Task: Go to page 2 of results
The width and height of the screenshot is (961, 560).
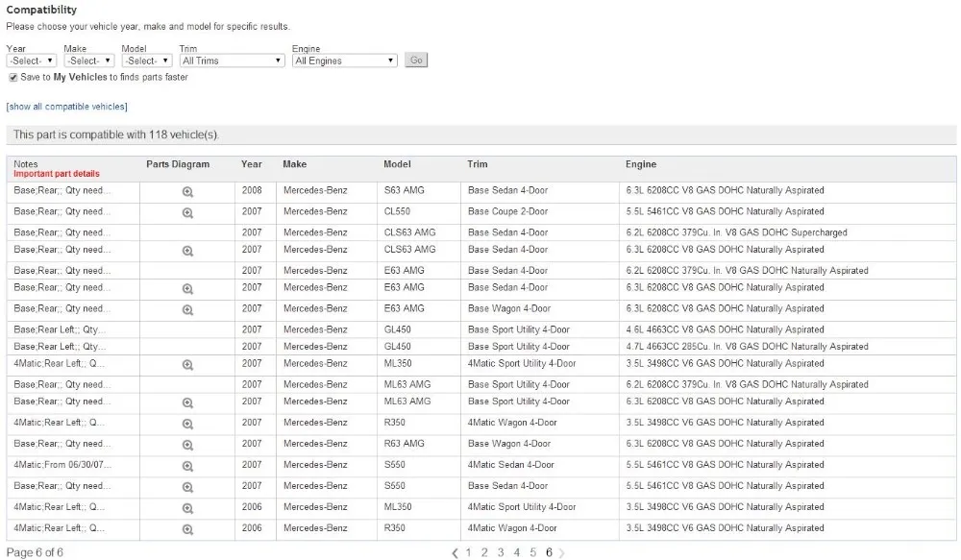Action: tap(484, 552)
